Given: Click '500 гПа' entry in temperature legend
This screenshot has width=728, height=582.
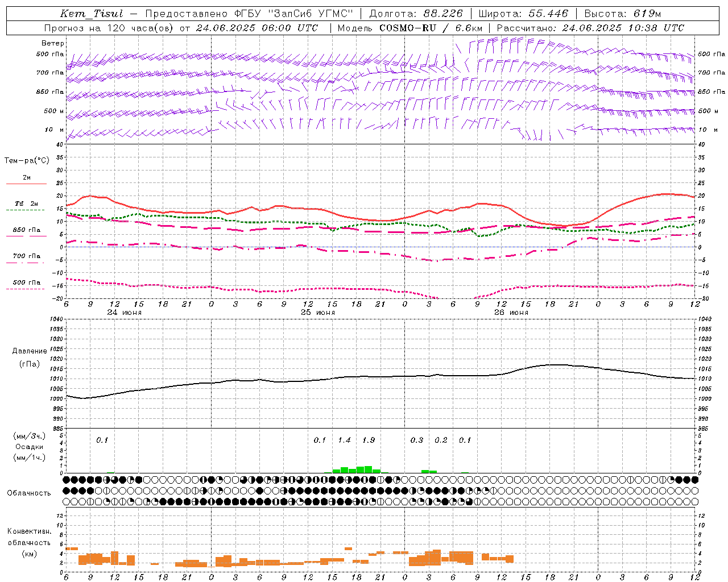Looking at the screenshot, I should (x=27, y=282).
